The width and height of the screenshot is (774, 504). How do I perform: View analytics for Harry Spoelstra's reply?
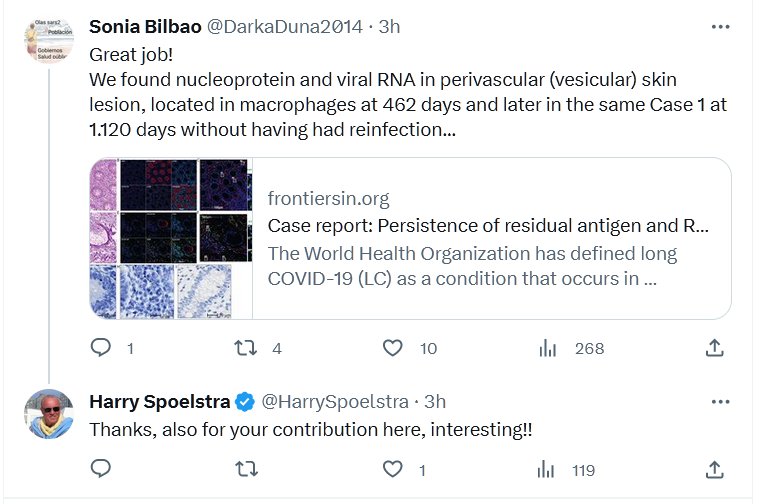tap(548, 469)
